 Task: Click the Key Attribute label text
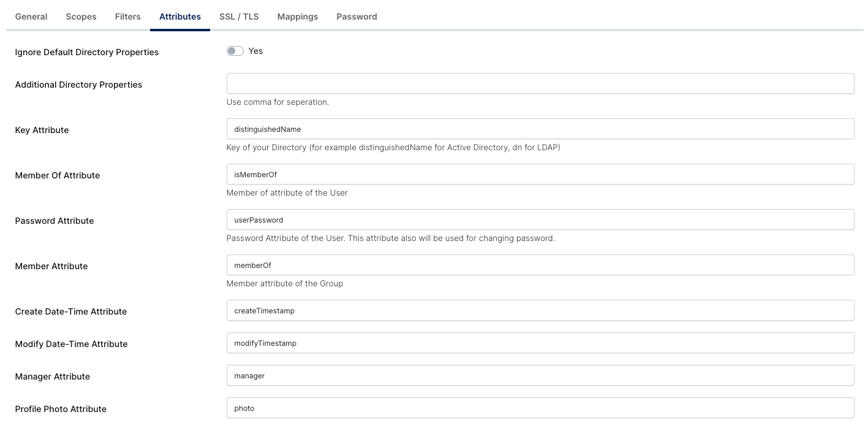coord(42,130)
